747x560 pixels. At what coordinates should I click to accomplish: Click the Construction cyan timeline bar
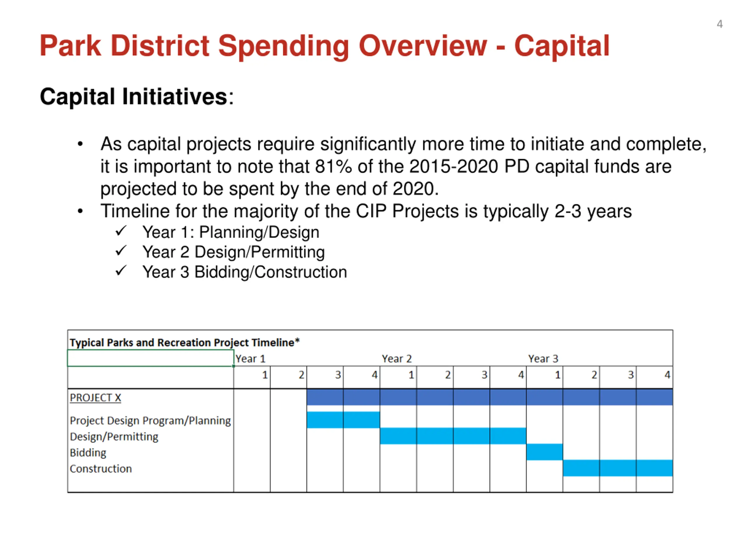click(x=618, y=468)
